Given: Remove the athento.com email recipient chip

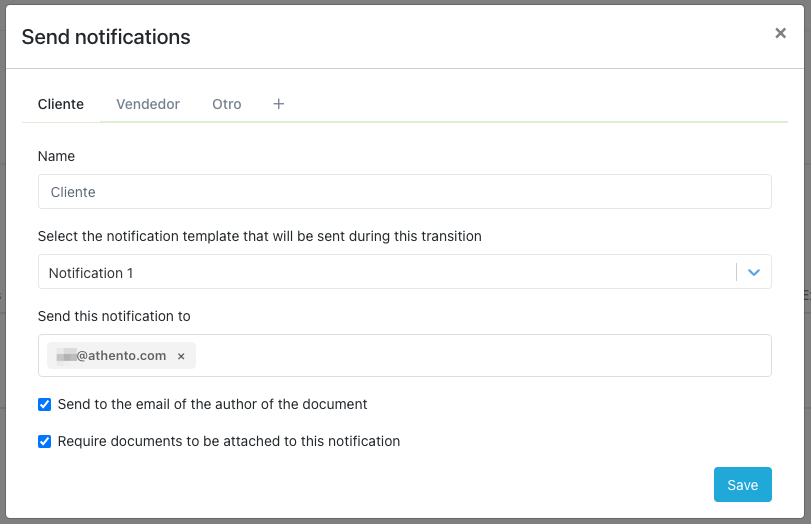Looking at the screenshot, I should [x=181, y=356].
